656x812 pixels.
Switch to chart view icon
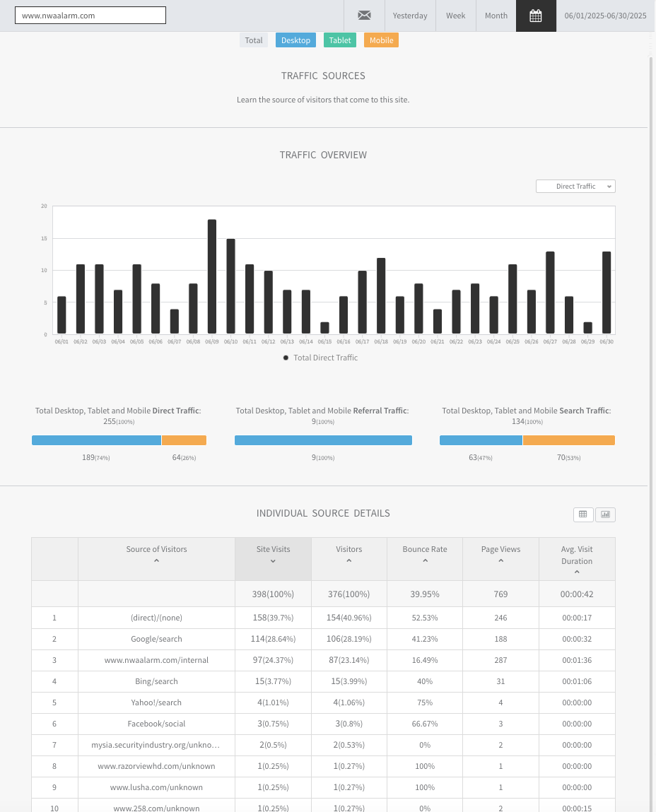coord(605,514)
